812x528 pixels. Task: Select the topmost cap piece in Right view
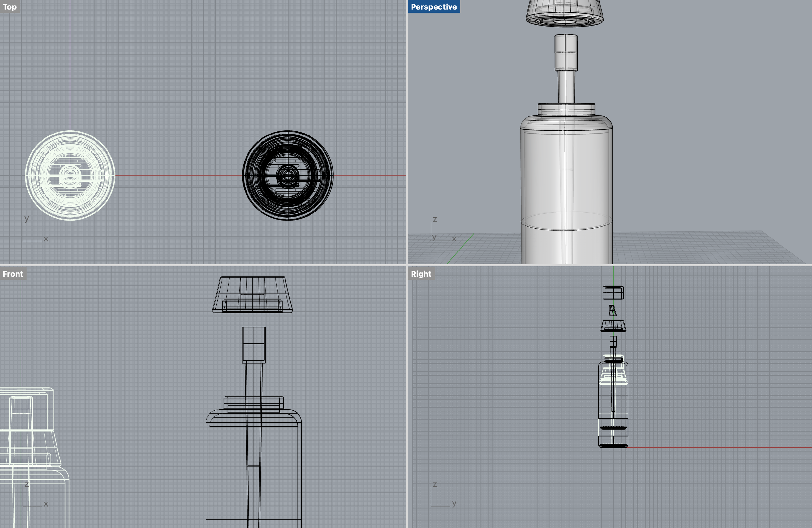[x=613, y=292]
